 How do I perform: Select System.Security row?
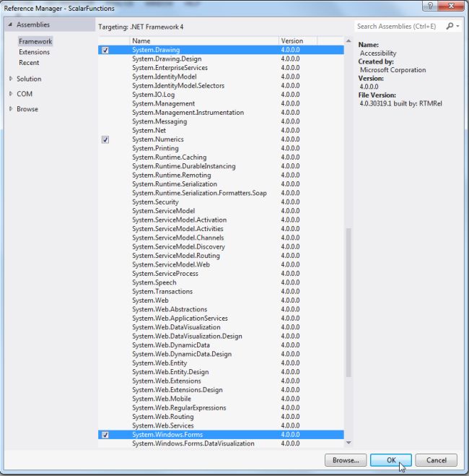(221, 202)
